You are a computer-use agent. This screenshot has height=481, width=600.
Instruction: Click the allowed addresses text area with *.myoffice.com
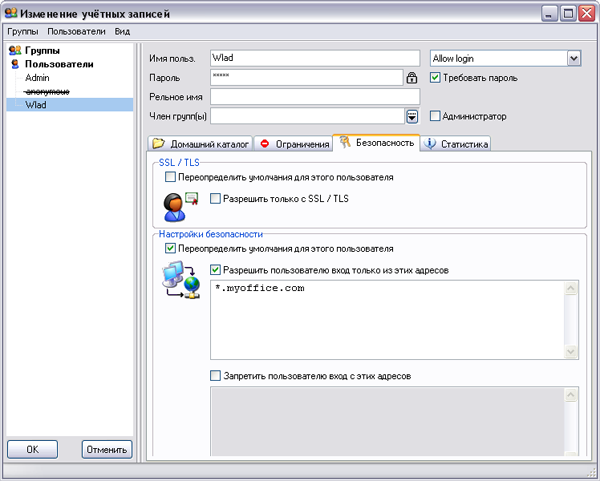point(387,320)
